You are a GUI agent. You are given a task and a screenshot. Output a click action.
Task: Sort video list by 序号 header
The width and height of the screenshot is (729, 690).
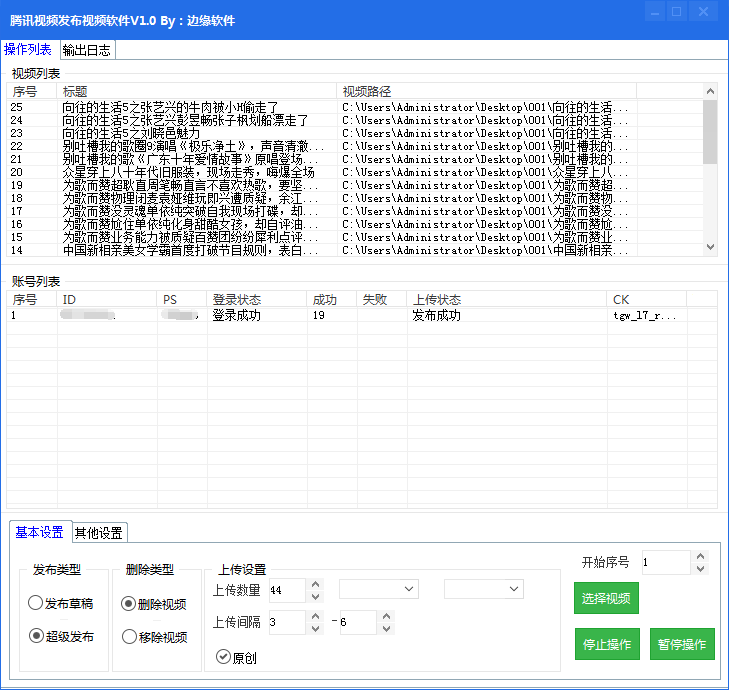click(31, 91)
